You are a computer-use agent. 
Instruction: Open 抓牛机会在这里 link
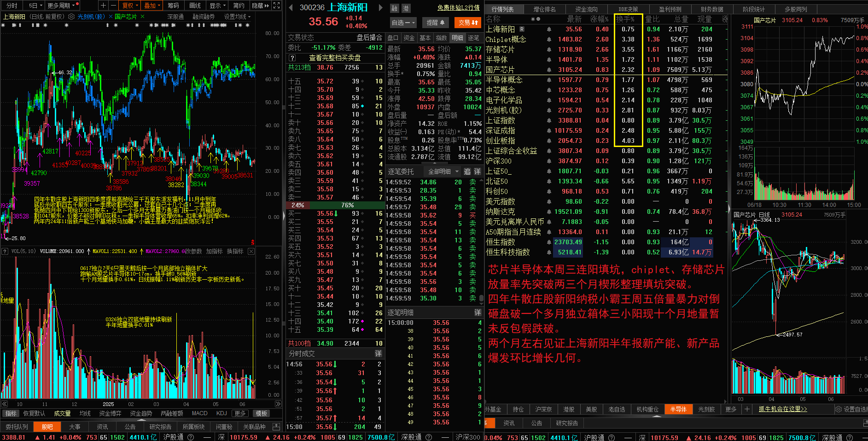click(783, 409)
